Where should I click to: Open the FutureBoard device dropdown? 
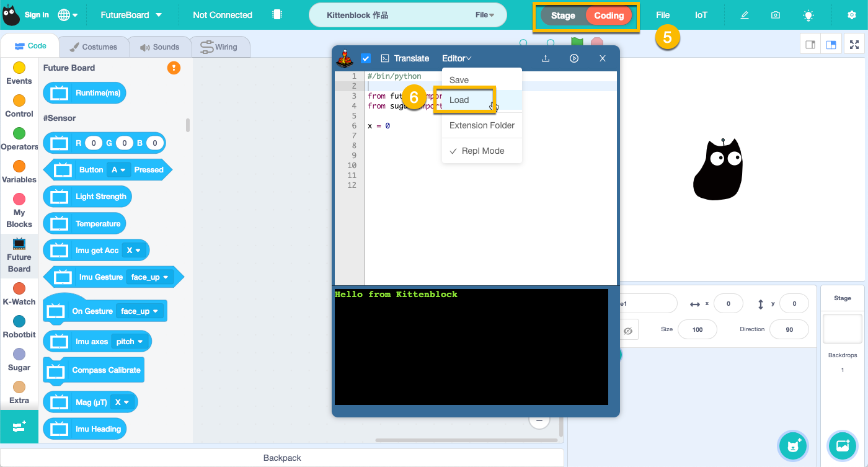pyautogui.click(x=132, y=15)
